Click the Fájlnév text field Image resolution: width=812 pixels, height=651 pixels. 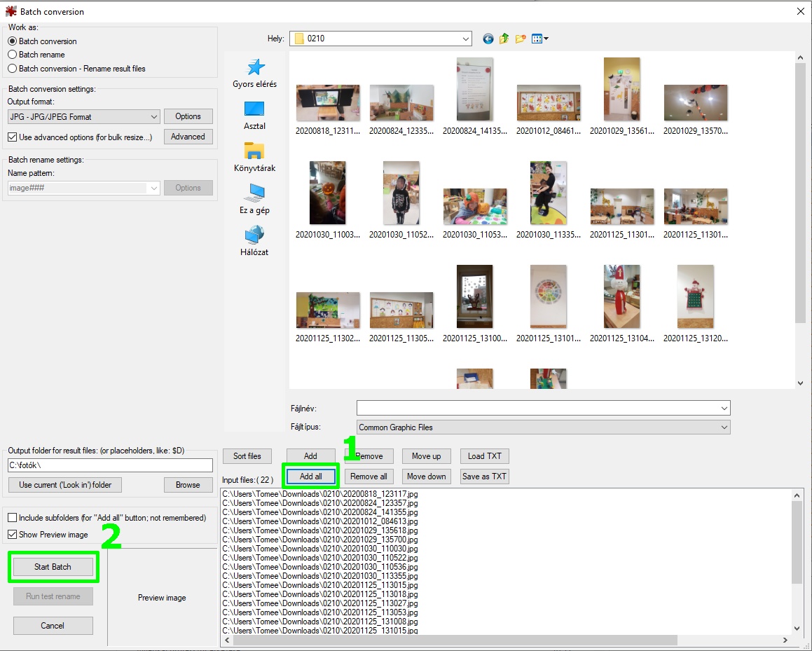click(537, 408)
